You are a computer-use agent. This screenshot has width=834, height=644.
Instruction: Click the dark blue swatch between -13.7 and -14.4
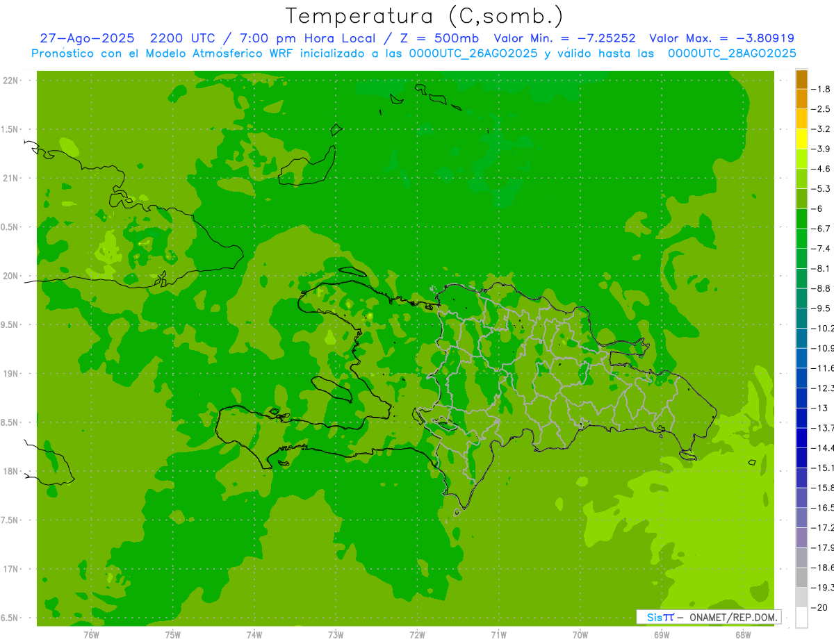[x=801, y=438]
